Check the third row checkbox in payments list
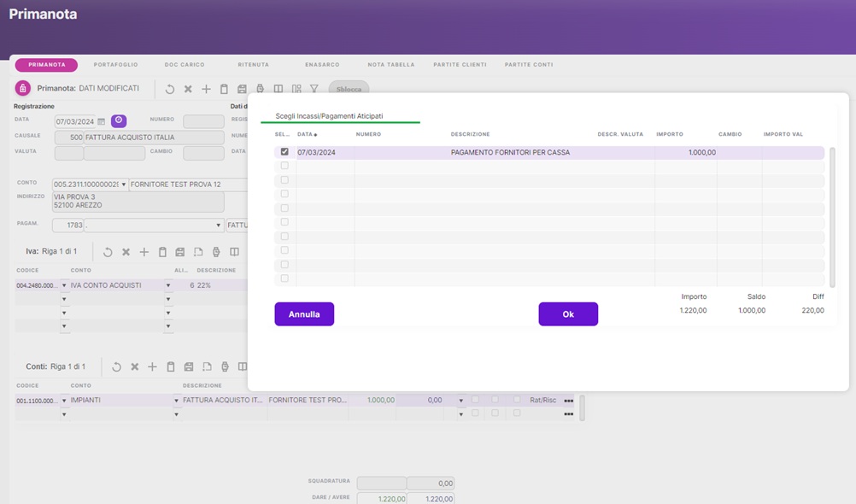 pos(284,179)
